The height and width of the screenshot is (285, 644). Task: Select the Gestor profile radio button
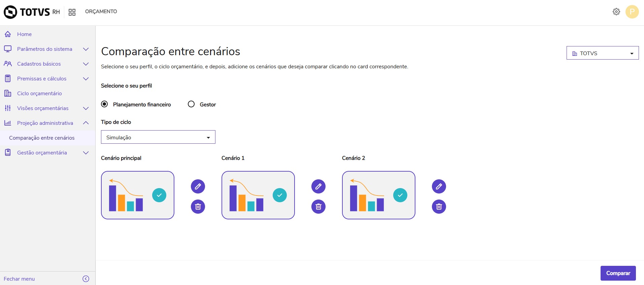tap(191, 104)
